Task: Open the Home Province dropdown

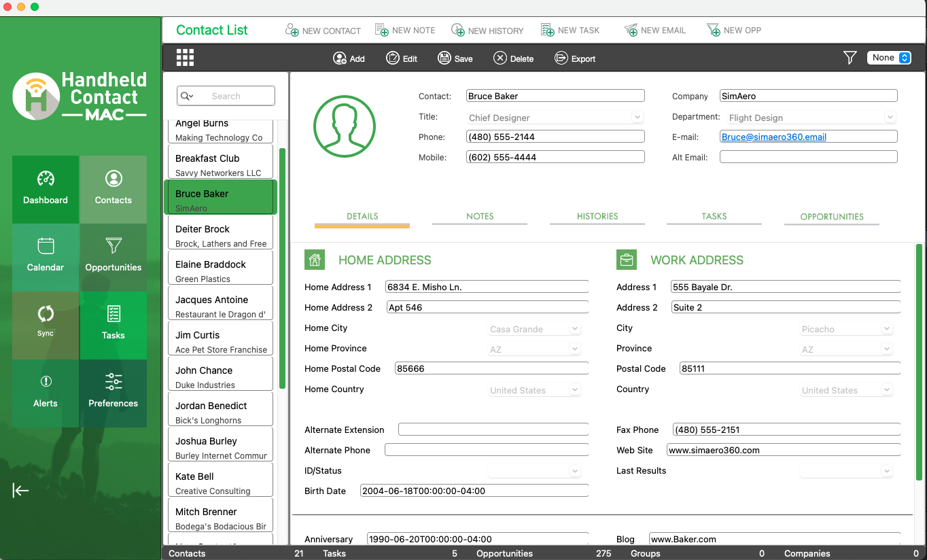Action: [535, 349]
